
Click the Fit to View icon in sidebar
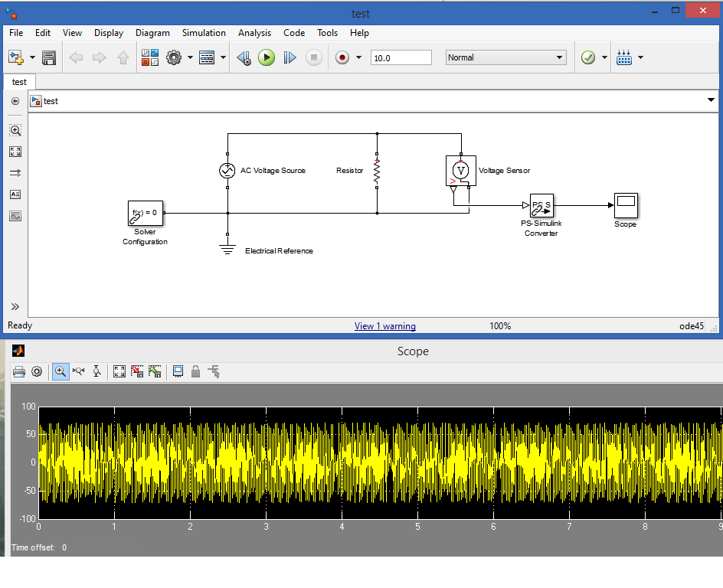(x=15, y=152)
